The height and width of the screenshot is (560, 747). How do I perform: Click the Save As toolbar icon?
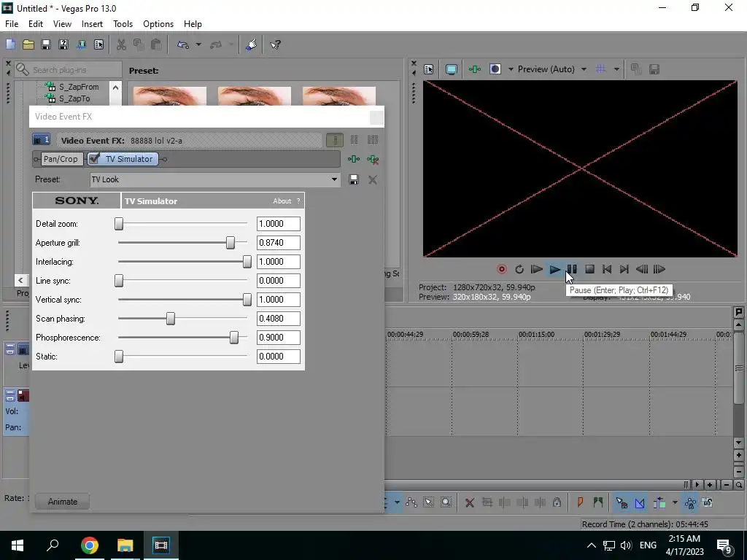(x=63, y=44)
